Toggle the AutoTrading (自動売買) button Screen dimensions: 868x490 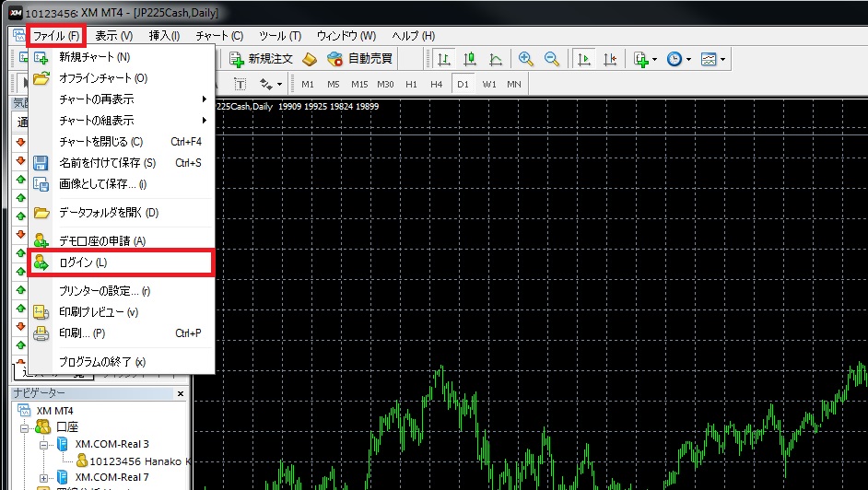point(359,59)
